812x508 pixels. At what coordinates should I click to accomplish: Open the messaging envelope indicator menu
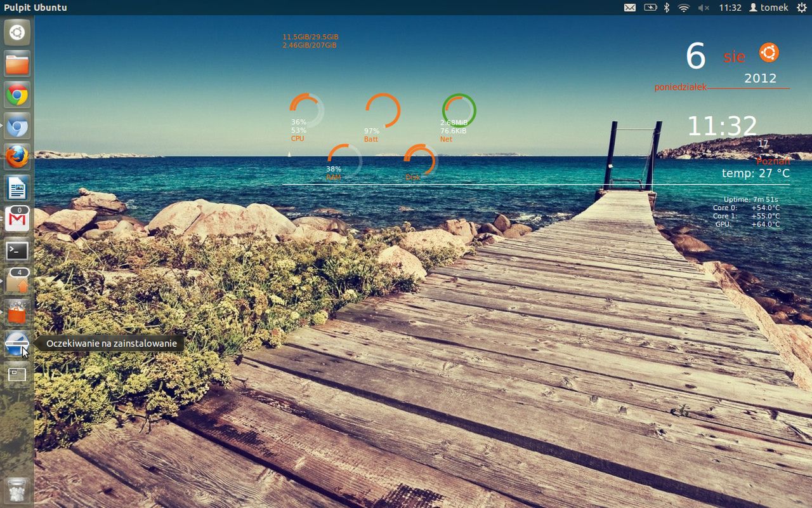[630, 8]
